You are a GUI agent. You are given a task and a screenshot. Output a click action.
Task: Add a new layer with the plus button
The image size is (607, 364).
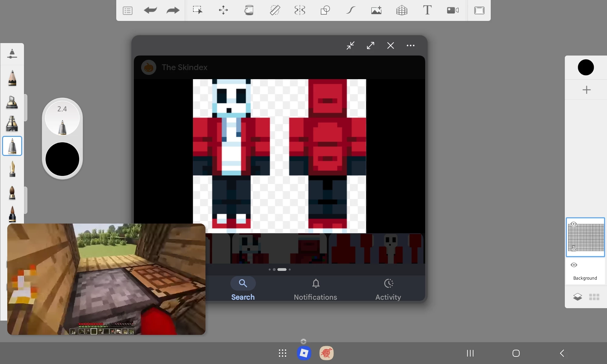pyautogui.click(x=586, y=90)
